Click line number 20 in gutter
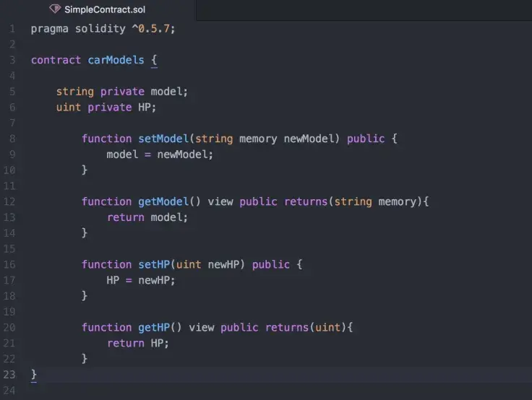532x400 pixels. click(9, 328)
